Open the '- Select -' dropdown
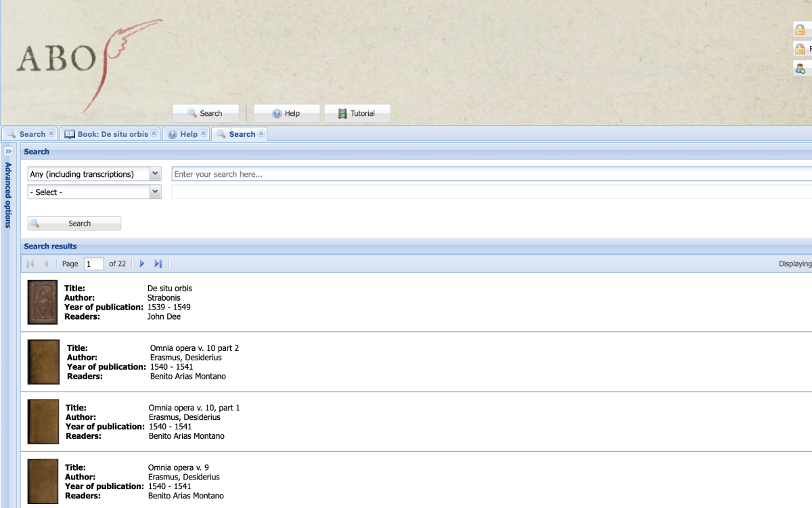Image resolution: width=812 pixels, height=508 pixels. coord(155,192)
